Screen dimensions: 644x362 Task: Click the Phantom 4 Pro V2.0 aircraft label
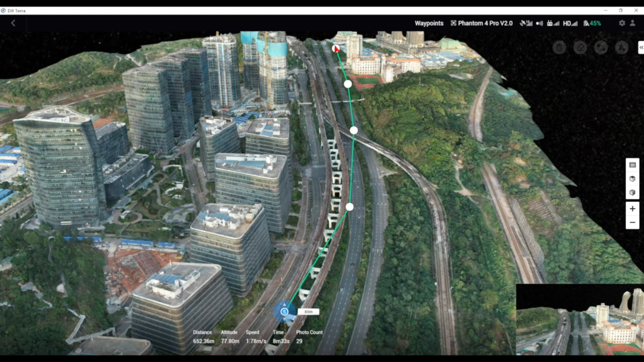tap(482, 23)
